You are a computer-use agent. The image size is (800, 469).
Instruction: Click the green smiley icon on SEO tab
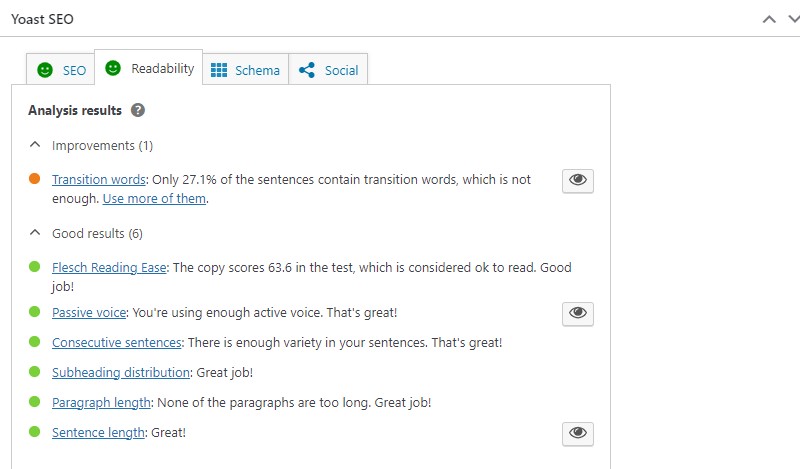pos(45,70)
